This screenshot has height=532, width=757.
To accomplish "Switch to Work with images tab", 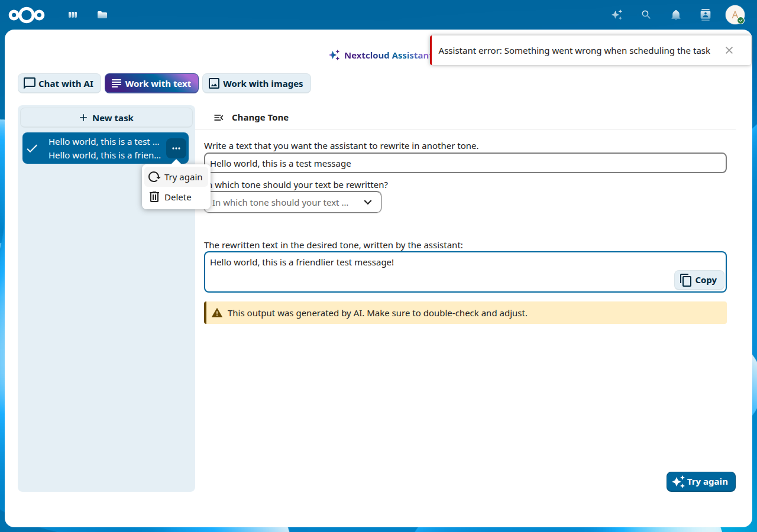I will coord(256,84).
